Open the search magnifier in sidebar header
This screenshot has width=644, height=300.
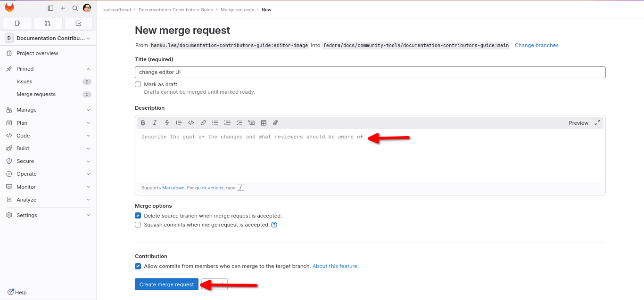tap(75, 8)
